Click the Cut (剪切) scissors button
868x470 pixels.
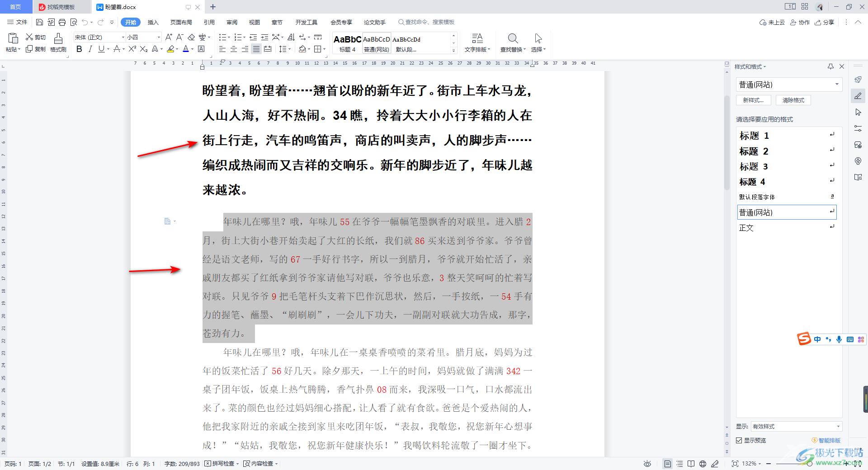point(36,37)
